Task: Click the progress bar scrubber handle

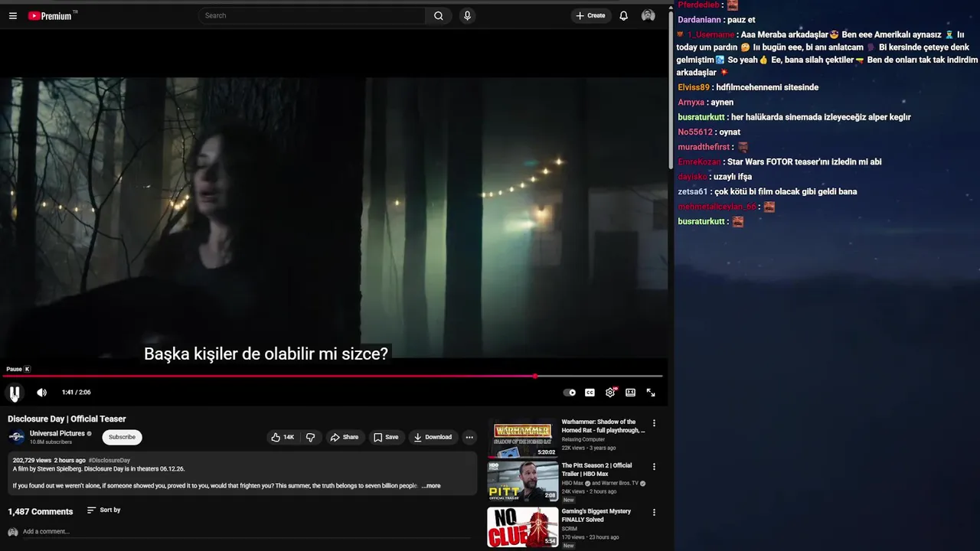Action: (535, 376)
